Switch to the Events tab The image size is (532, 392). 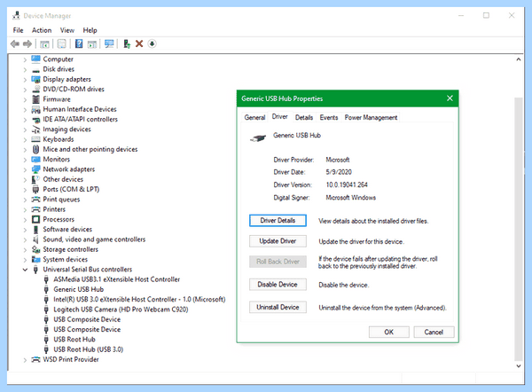tap(329, 117)
